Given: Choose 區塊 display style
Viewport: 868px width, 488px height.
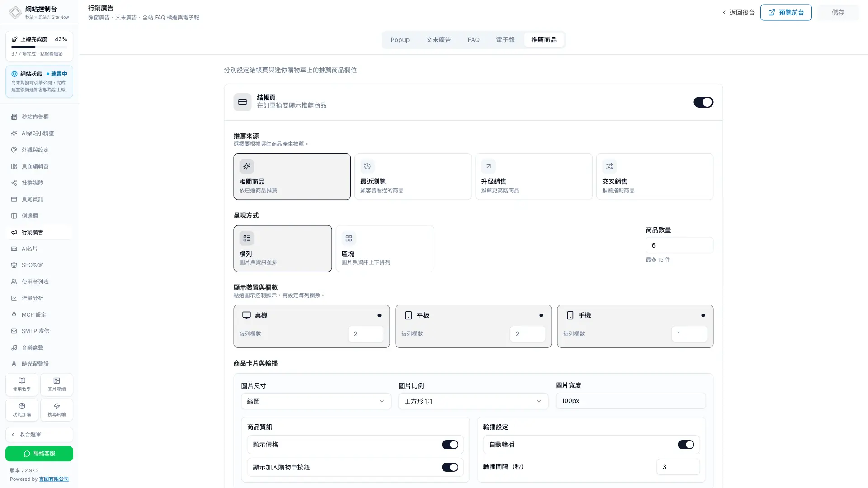Looking at the screenshot, I should [x=385, y=249].
